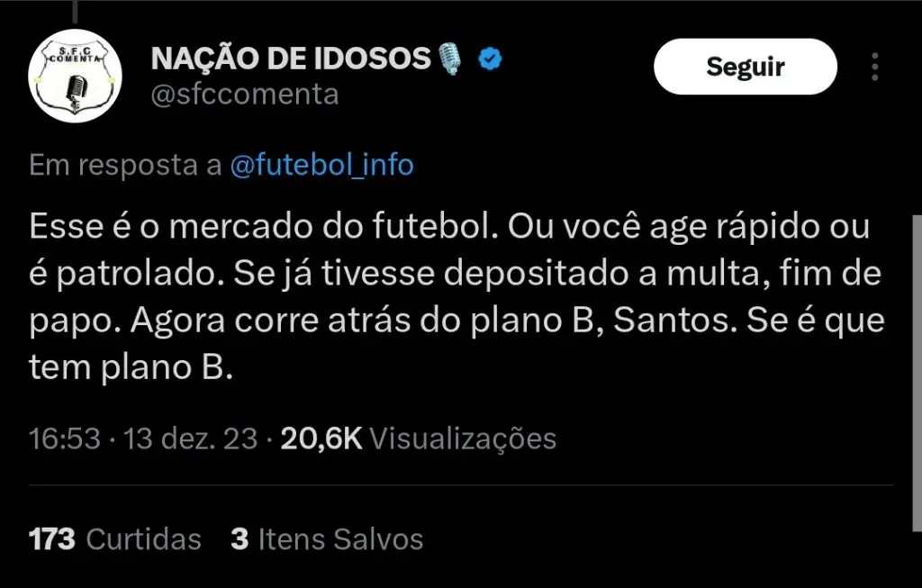Open the @sfccomenta handle
Screen dimensions: 922x588
pos(245,95)
